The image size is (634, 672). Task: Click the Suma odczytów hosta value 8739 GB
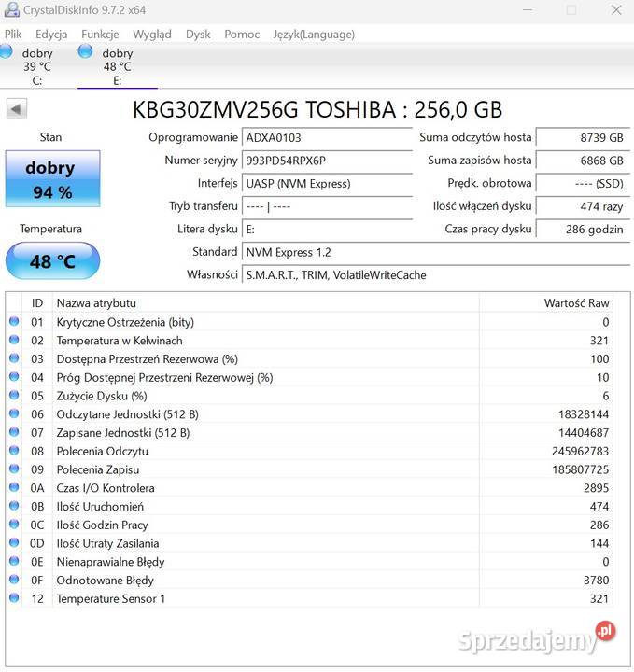pyautogui.click(x=583, y=137)
